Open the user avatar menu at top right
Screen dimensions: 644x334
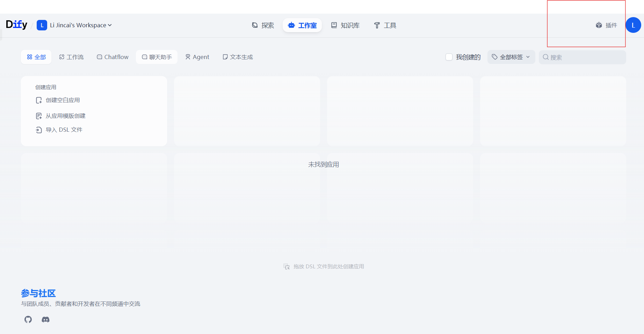click(x=633, y=25)
